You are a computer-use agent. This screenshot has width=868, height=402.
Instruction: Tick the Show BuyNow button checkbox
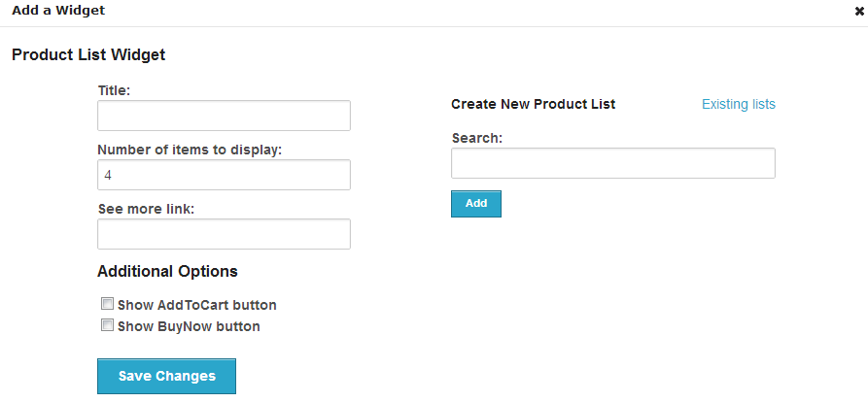click(107, 325)
